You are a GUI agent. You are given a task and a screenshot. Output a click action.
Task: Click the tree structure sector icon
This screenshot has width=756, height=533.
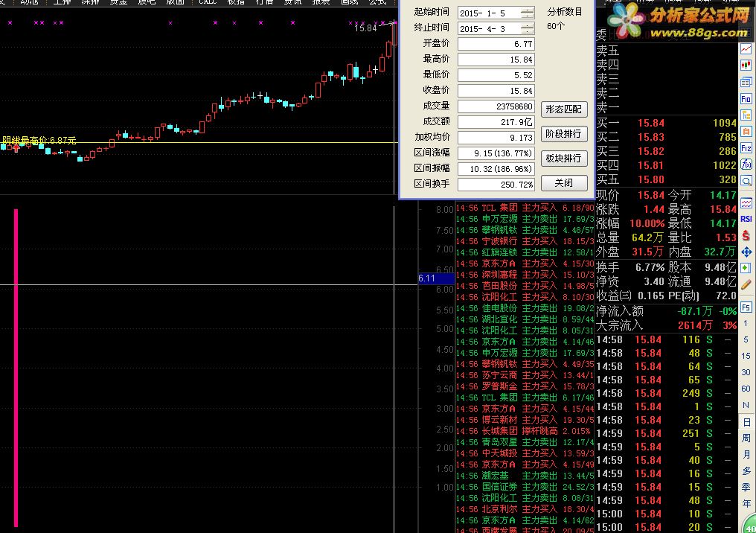pos(746,115)
